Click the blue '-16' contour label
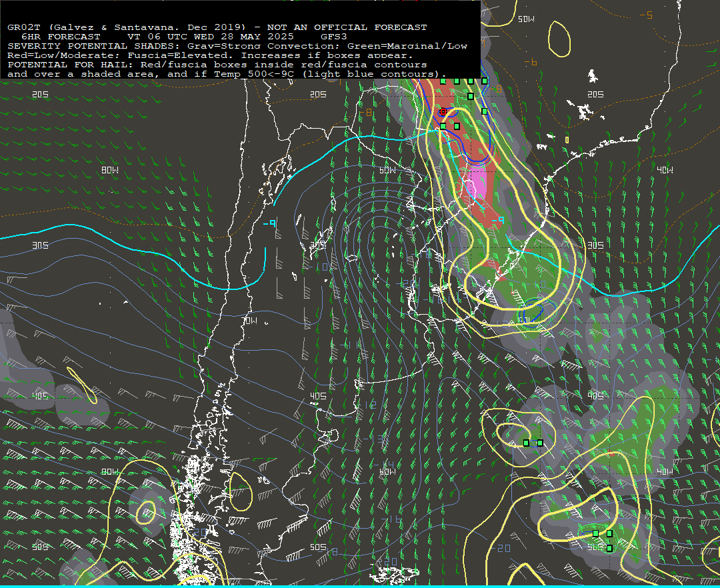Image resolution: width=720 pixels, height=588 pixels. tap(391, 519)
